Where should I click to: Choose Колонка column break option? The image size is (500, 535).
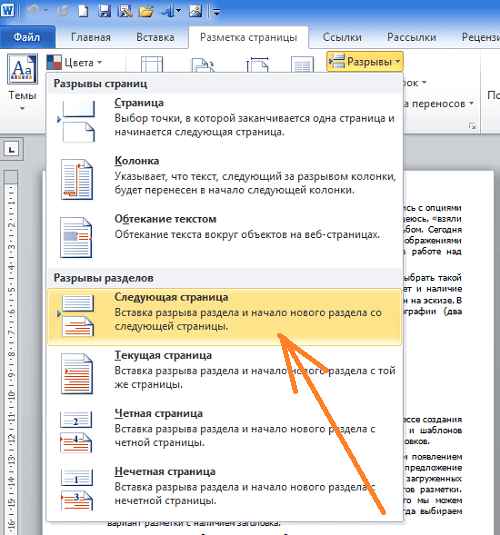click(224, 180)
